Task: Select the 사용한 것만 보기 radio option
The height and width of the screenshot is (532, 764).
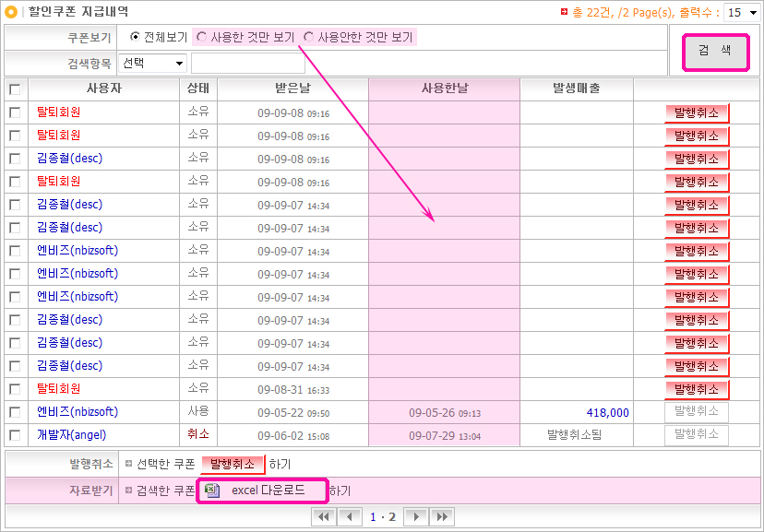Action: click(x=201, y=38)
